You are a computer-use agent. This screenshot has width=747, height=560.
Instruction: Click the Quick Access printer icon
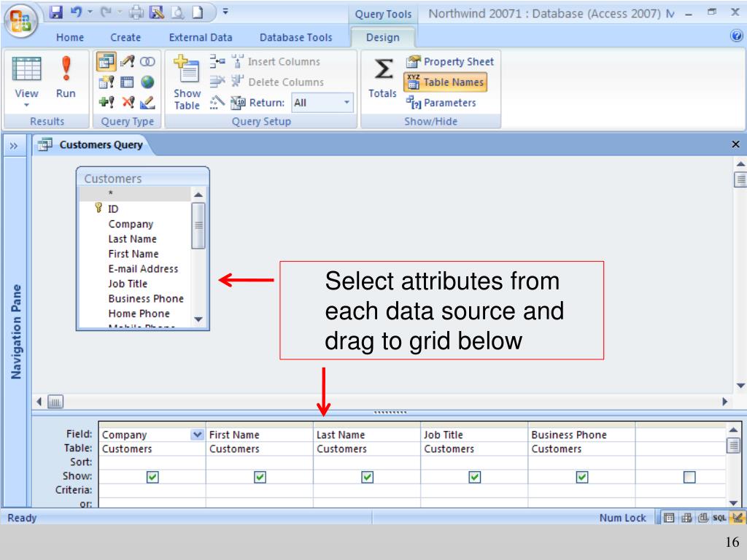pyautogui.click(x=136, y=12)
